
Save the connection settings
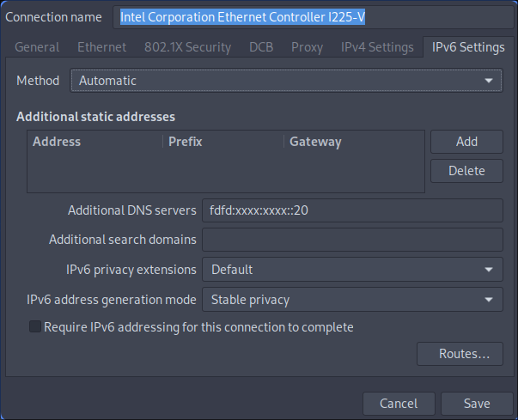coord(477,404)
